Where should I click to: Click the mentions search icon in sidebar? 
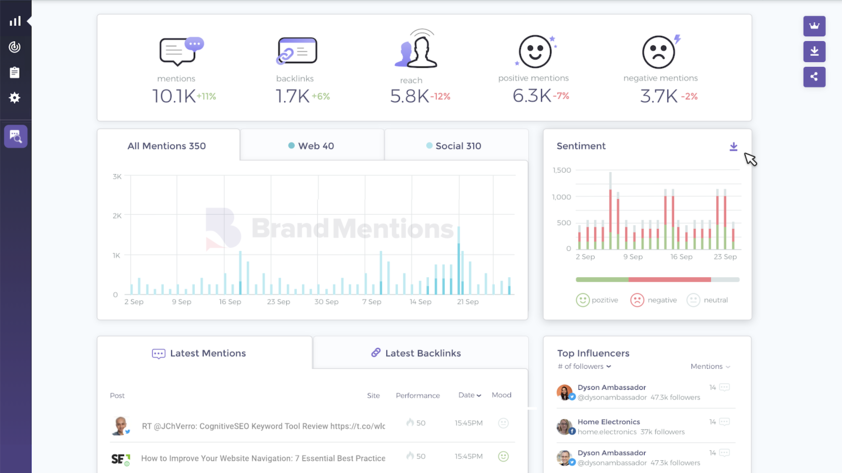15,136
